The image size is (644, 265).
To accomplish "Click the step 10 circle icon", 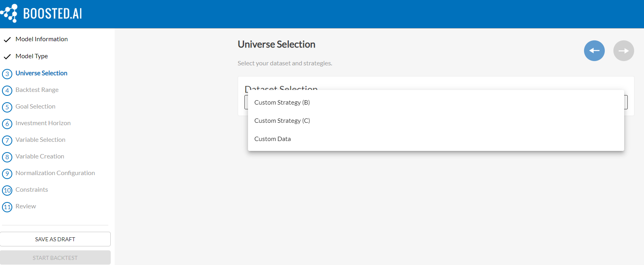I will pos(7,191).
